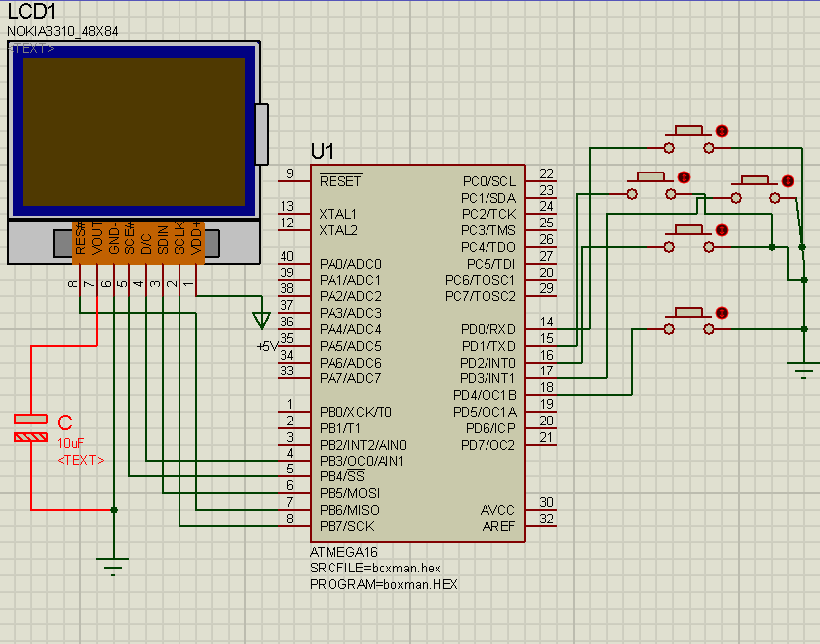Click the SRCFILE=boxman.hex property text

[375, 569]
